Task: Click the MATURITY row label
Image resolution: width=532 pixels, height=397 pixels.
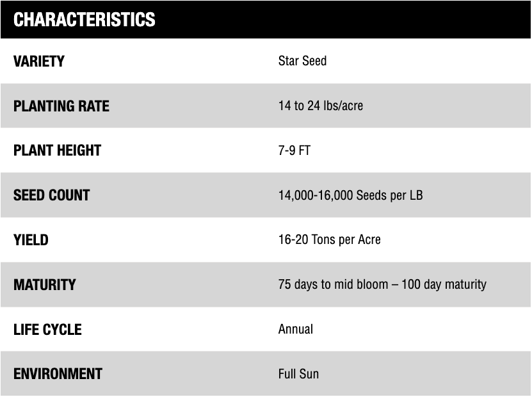Action: 45,284
